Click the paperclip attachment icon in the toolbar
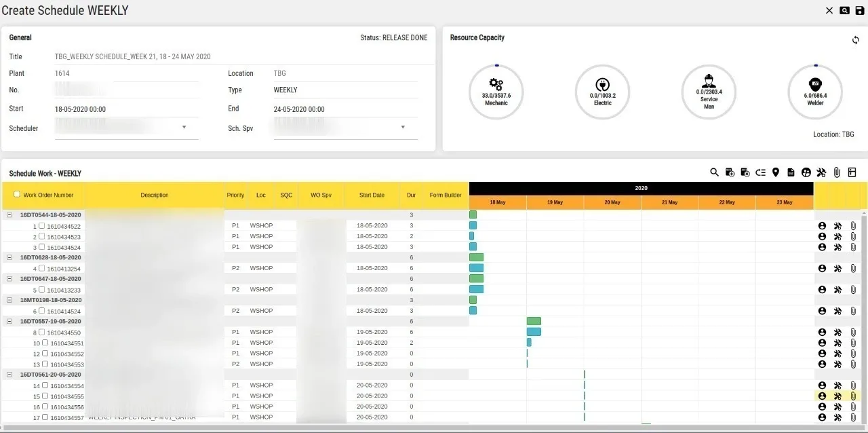Screen dimensions: 868x433 click(837, 172)
